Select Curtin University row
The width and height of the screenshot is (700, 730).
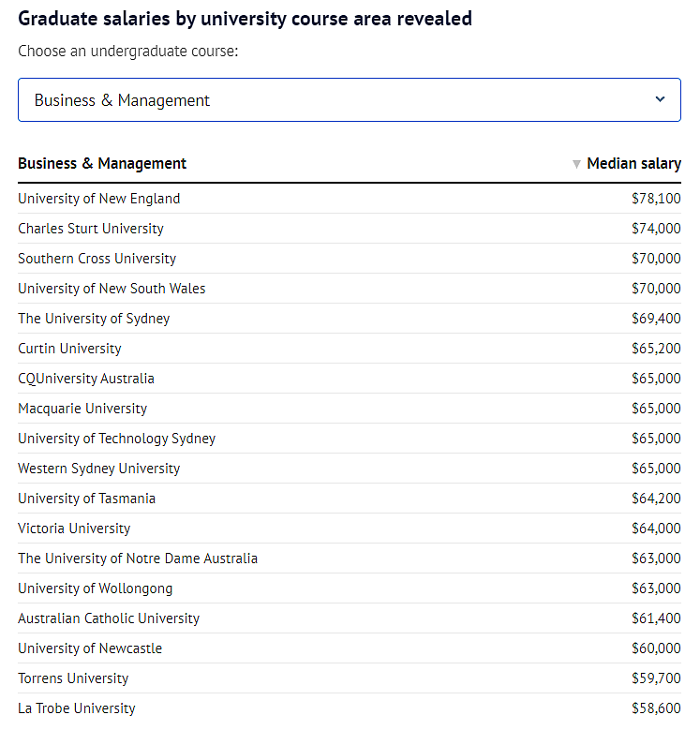pos(350,349)
